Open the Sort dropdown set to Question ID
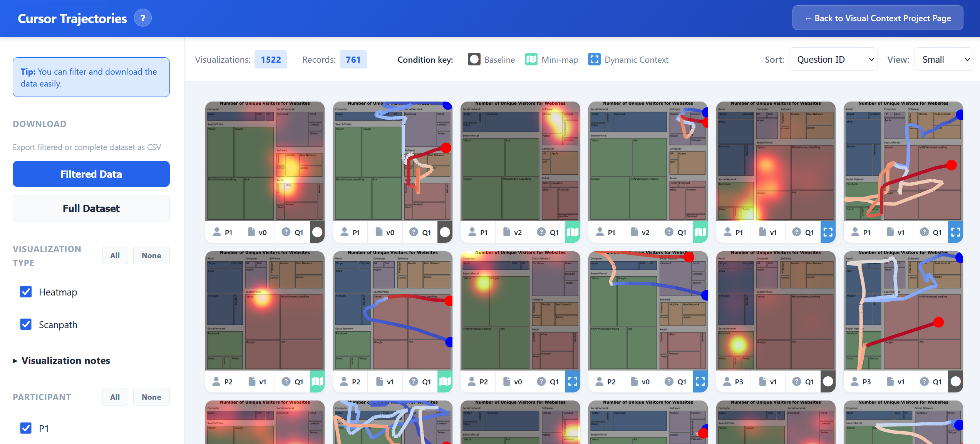Image resolution: width=980 pixels, height=444 pixels. 833,59
